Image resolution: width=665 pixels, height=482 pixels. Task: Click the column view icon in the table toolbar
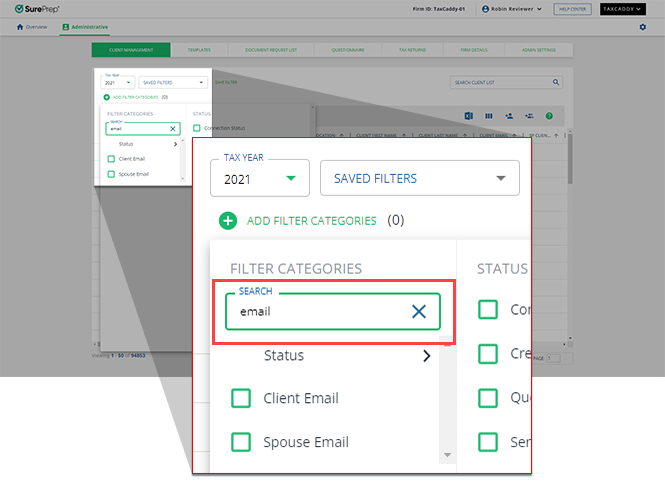point(489,116)
